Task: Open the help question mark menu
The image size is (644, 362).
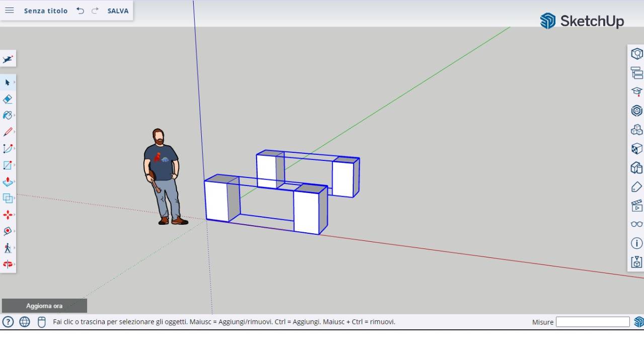Action: (x=8, y=322)
